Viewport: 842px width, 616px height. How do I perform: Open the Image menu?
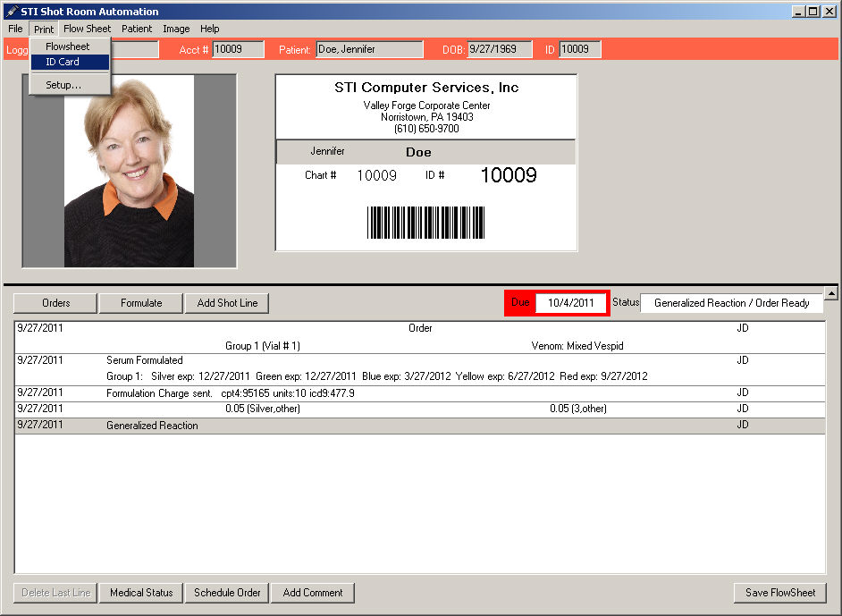tap(176, 29)
